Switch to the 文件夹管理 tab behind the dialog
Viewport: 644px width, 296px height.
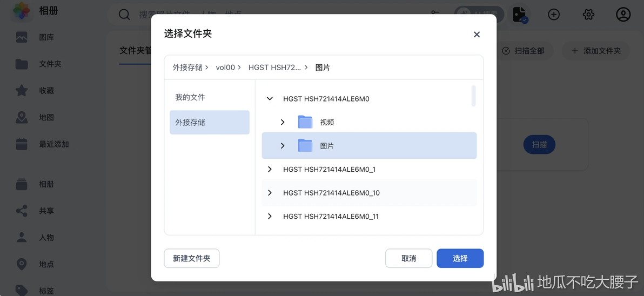click(136, 51)
